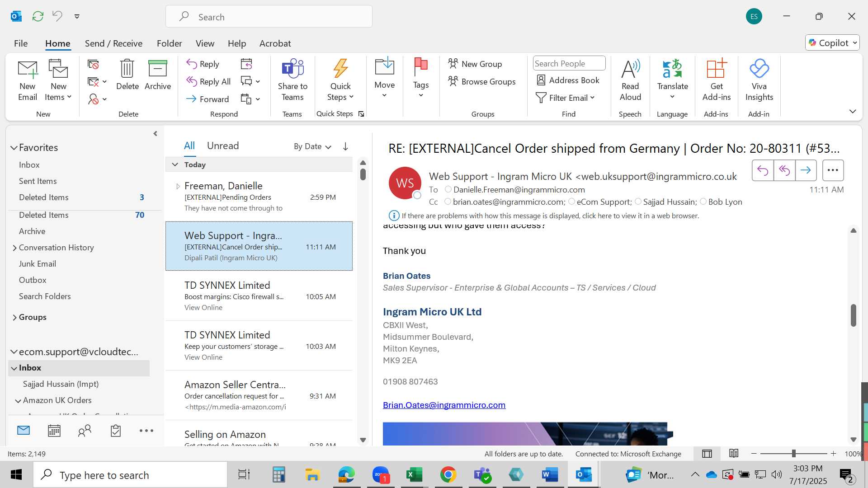Open the Address Book
The image size is (868, 488).
pos(568,80)
